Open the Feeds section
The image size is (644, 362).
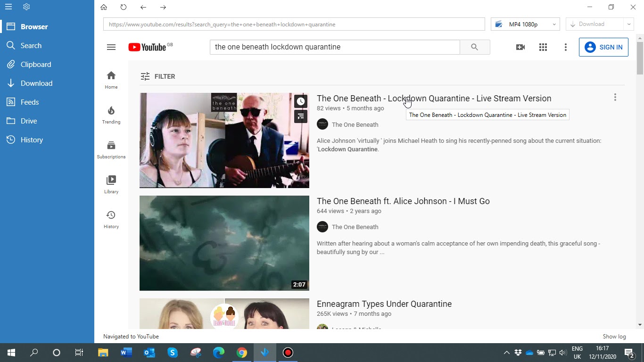(47, 102)
